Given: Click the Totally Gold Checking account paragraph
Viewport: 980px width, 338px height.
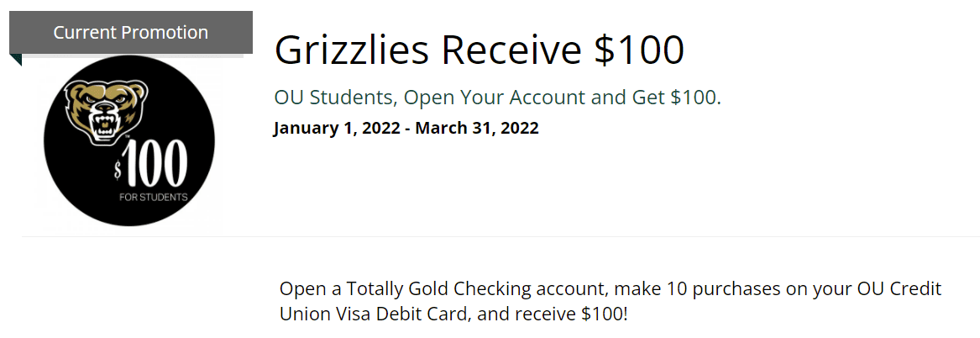Looking at the screenshot, I should pos(611,301).
